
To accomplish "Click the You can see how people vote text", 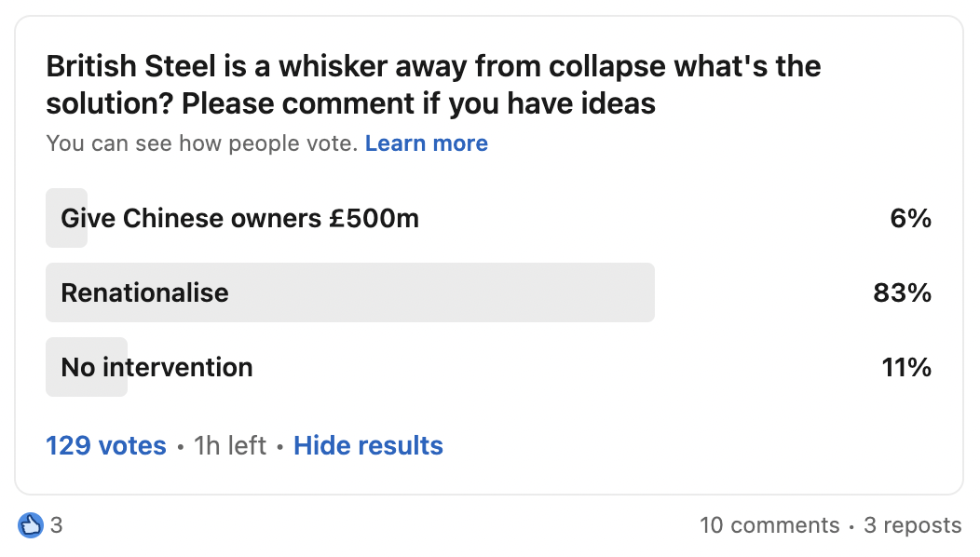I will [x=202, y=143].
